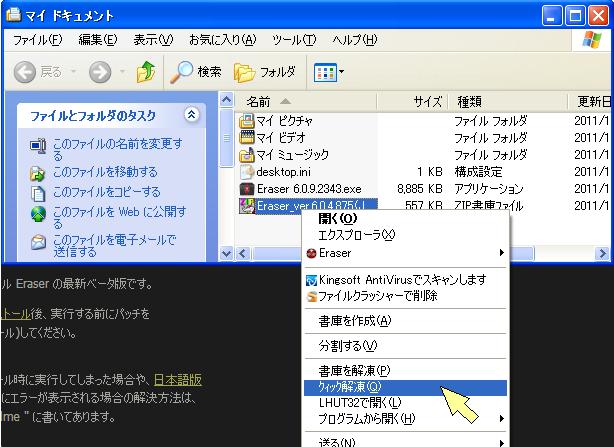Image resolution: width=614 pixels, height=447 pixels.
Task: Click the Back (戻る) arrow button
Action: tap(37, 72)
